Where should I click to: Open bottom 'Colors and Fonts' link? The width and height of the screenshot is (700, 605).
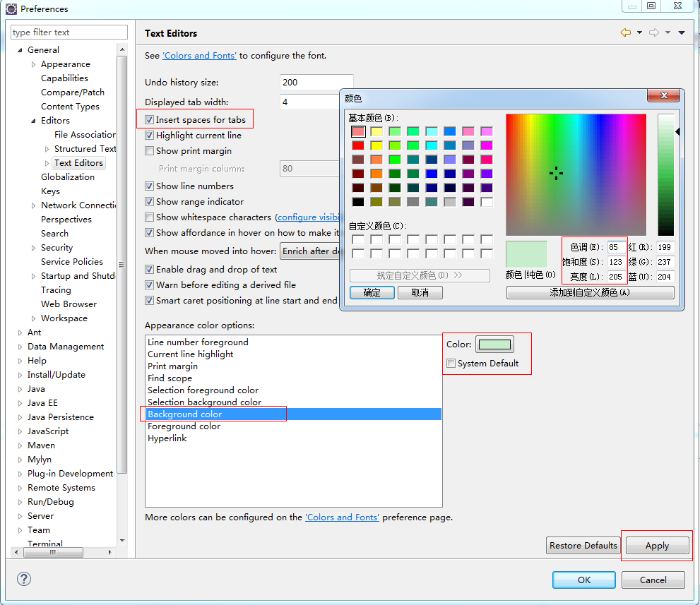[342, 517]
